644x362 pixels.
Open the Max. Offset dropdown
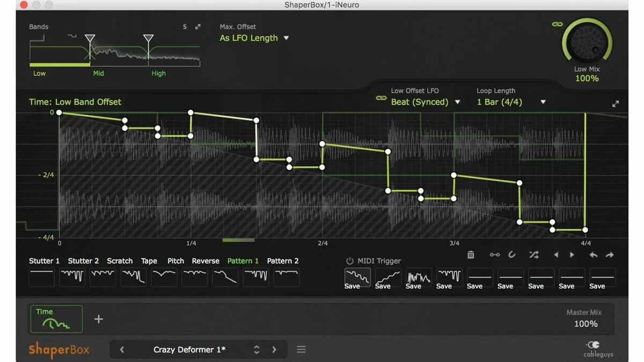[254, 38]
